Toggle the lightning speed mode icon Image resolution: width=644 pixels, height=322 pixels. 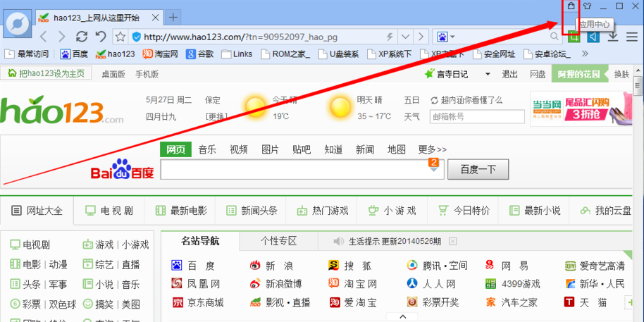coord(390,37)
